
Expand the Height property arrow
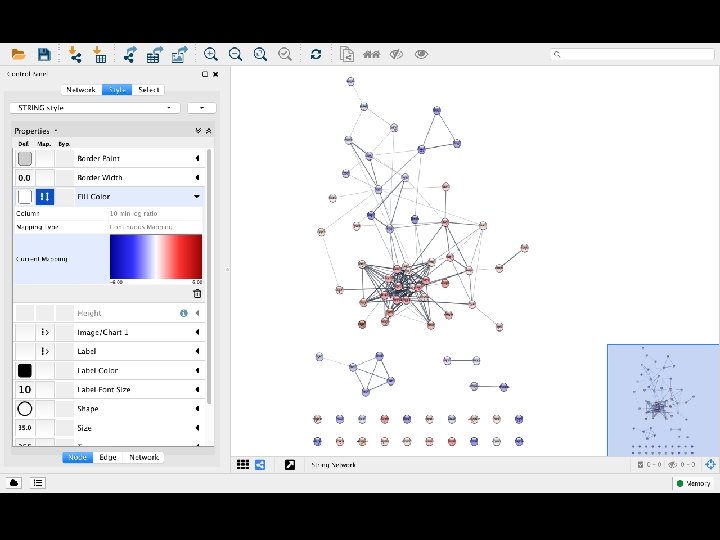[x=197, y=313]
